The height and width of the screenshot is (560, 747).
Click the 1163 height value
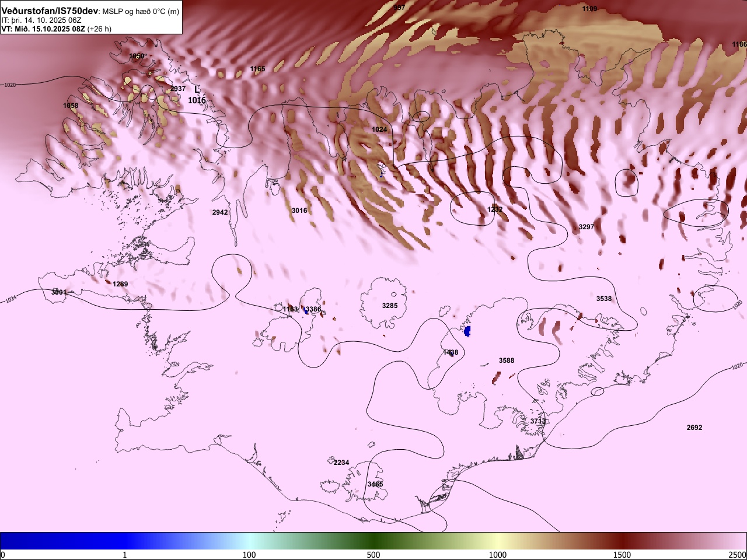[291, 309]
